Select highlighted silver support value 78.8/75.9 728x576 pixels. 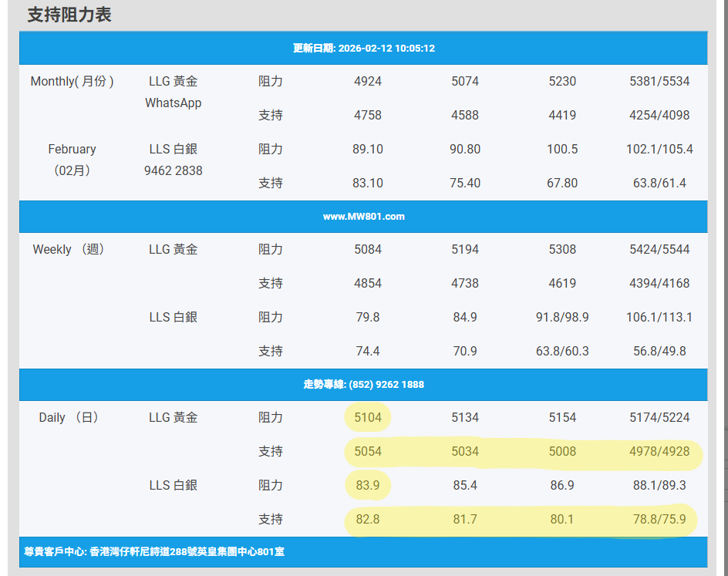click(659, 519)
